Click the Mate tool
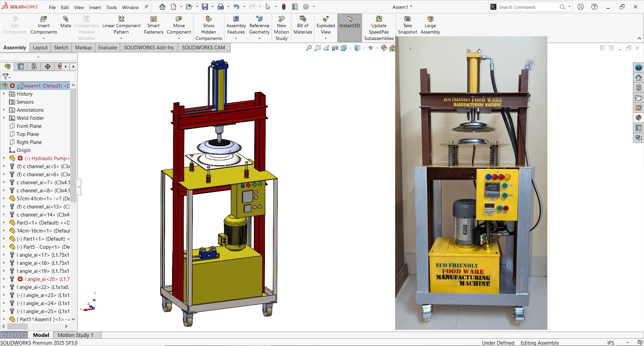Viewport: 644px width, 346px height. click(66, 22)
